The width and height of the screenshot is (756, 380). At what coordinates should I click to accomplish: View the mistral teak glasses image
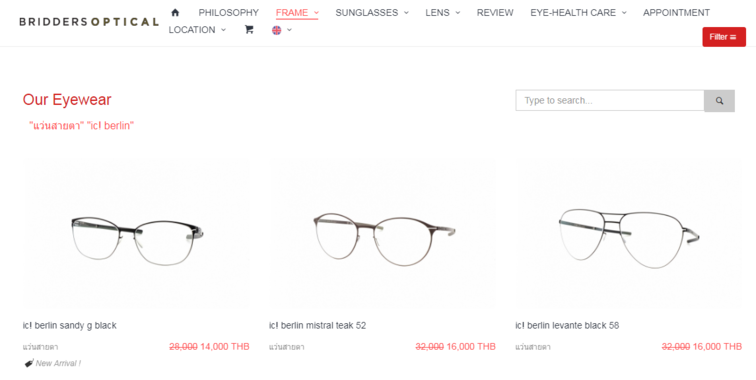pyautogui.click(x=382, y=236)
